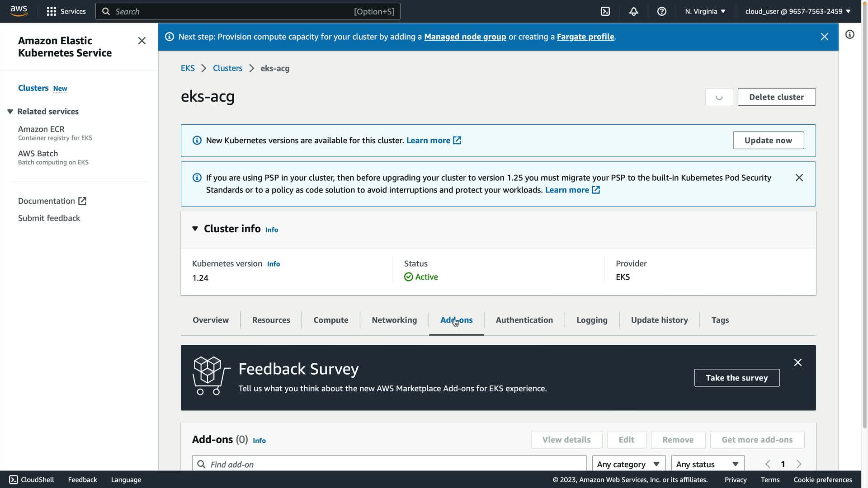Image resolution: width=868 pixels, height=488 pixels.
Task: Switch to the Compute tab
Action: (330, 320)
